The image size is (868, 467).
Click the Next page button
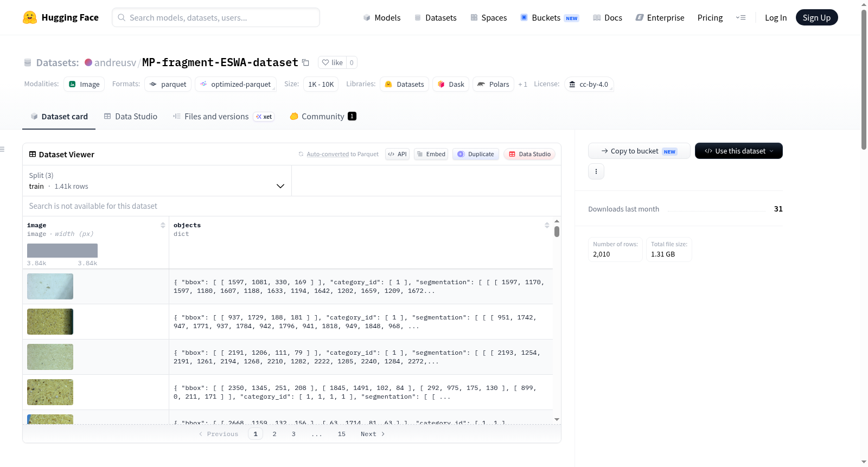pyautogui.click(x=373, y=434)
